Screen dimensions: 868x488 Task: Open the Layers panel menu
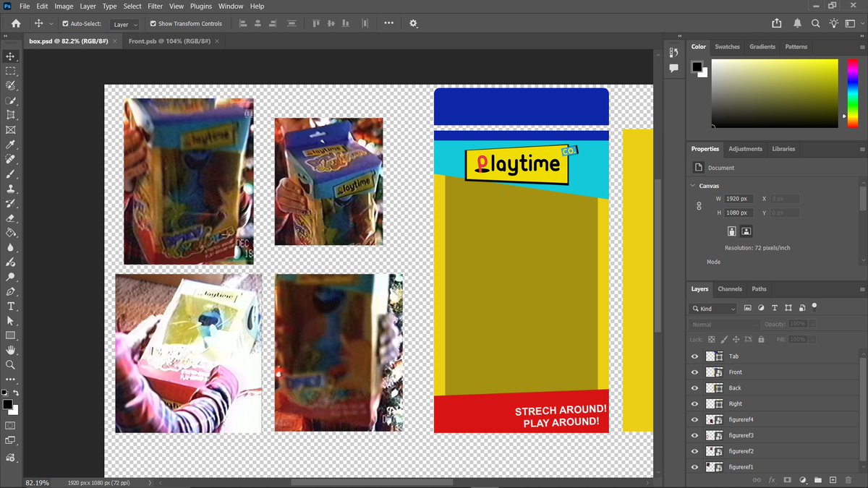pyautogui.click(x=862, y=289)
